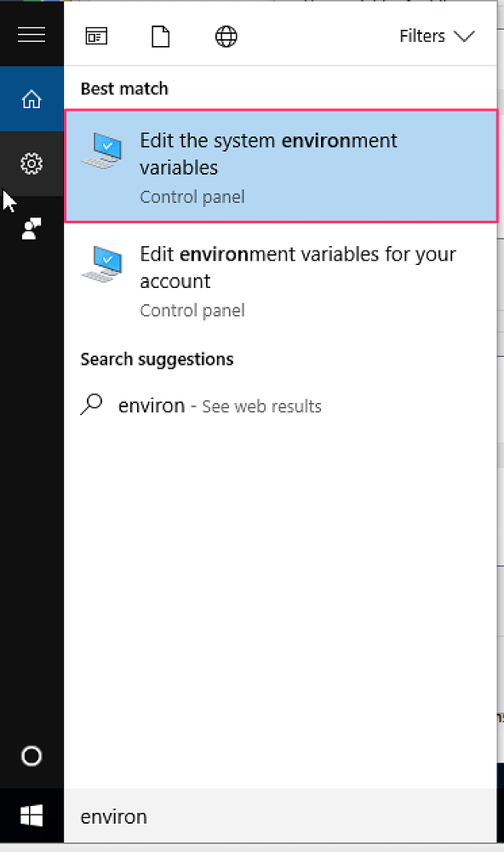
Task: Click the Search suggestions heading
Action: pyautogui.click(x=157, y=360)
